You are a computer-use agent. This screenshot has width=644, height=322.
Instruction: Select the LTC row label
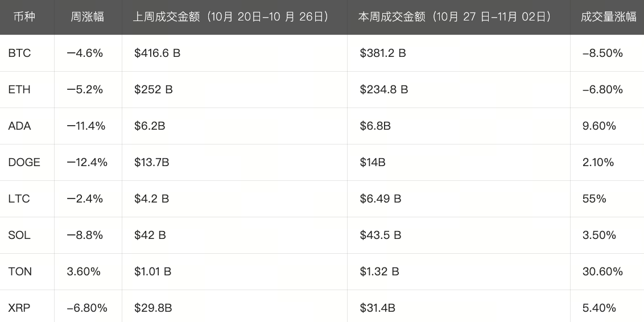(19, 199)
